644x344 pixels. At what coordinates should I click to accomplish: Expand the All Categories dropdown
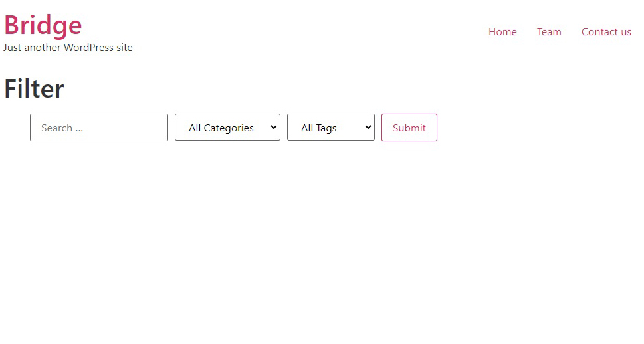[x=227, y=128]
